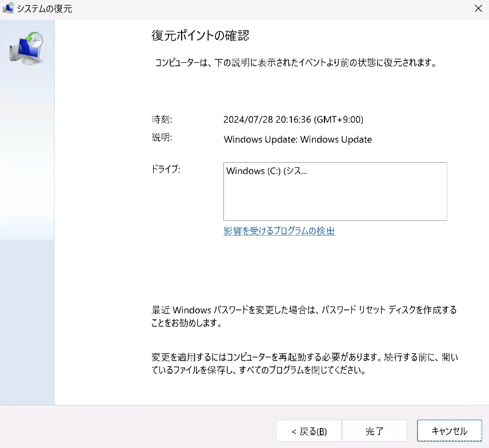Click the description Windows Update: Windows Update
This screenshot has height=448, width=489.
pyautogui.click(x=298, y=139)
